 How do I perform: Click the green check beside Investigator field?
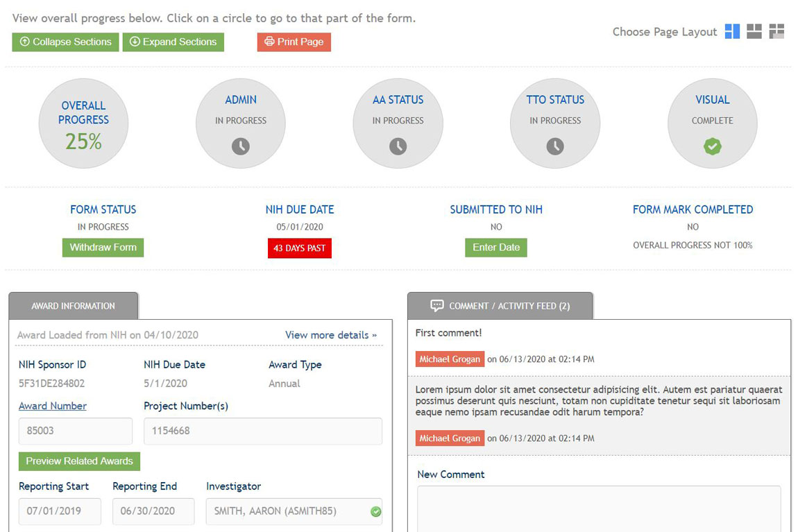coord(375,512)
